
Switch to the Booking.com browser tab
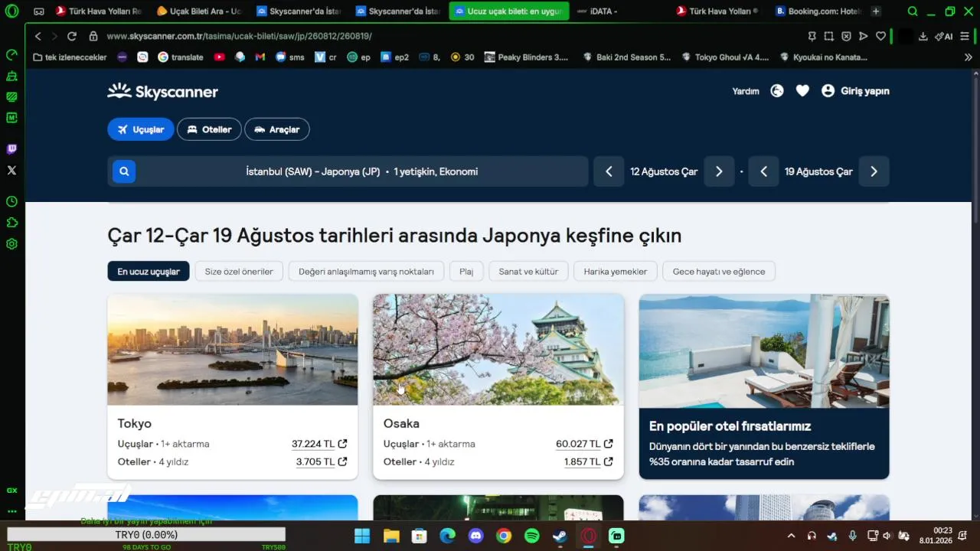point(818,11)
